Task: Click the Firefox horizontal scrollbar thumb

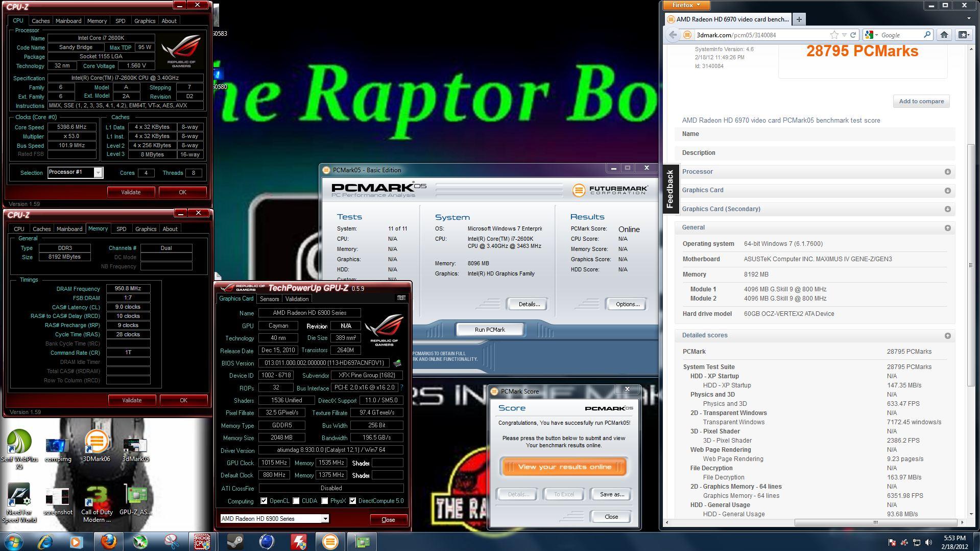Action: coord(875,522)
